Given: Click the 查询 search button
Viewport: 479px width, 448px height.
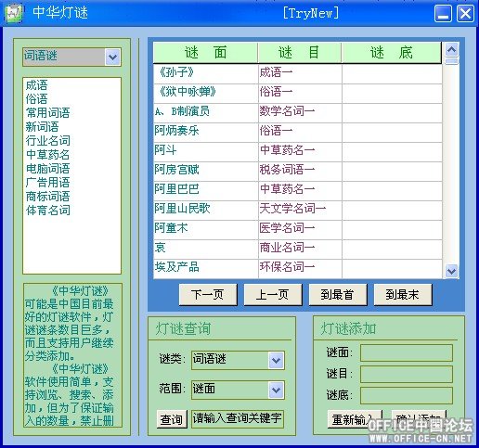Looking at the screenshot, I should pos(172,419).
